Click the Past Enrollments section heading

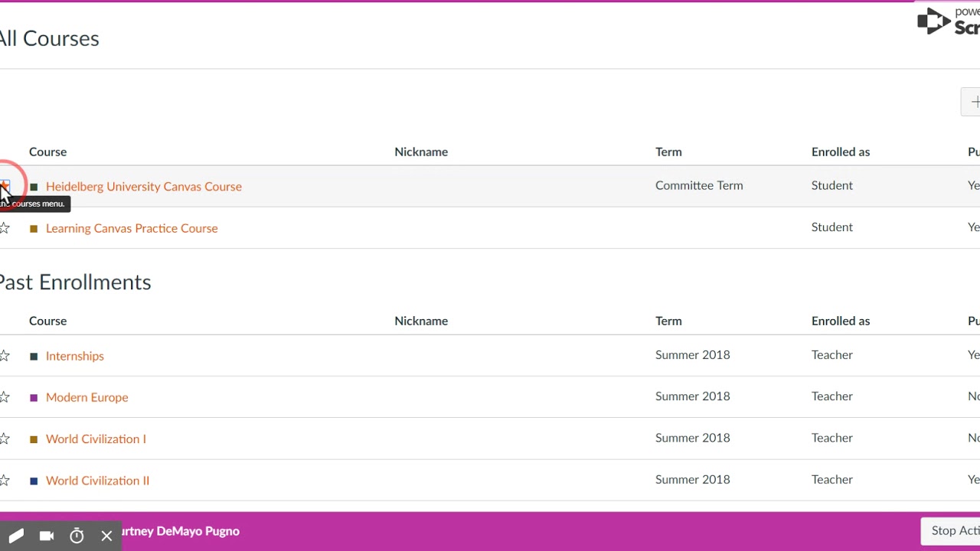[76, 282]
